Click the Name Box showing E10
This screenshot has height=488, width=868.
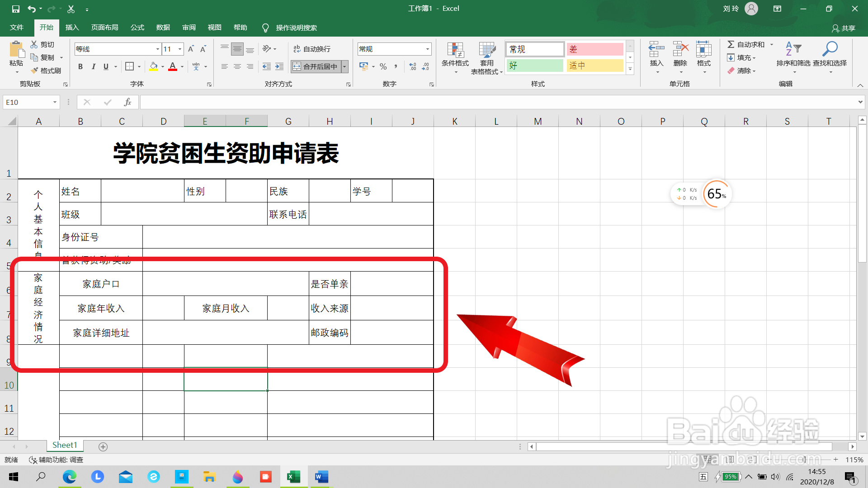tap(27, 102)
